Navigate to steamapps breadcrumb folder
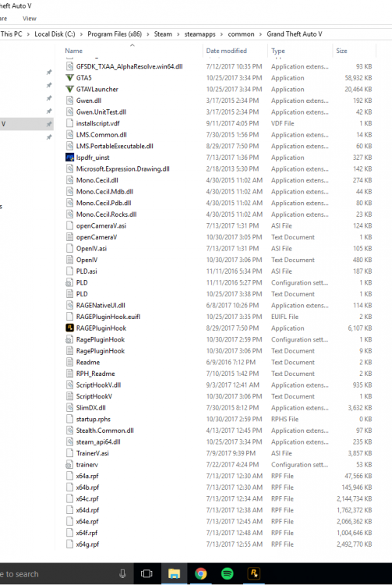 [200, 34]
